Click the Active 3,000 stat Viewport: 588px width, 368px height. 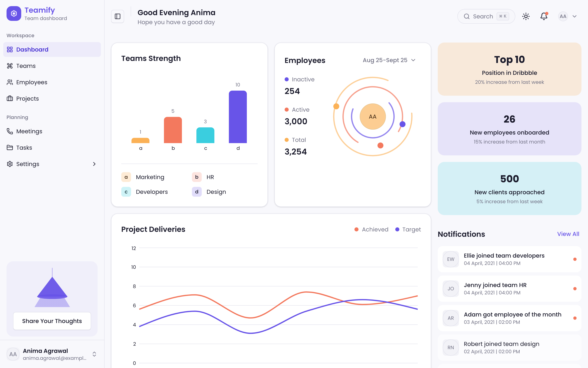pos(297,116)
